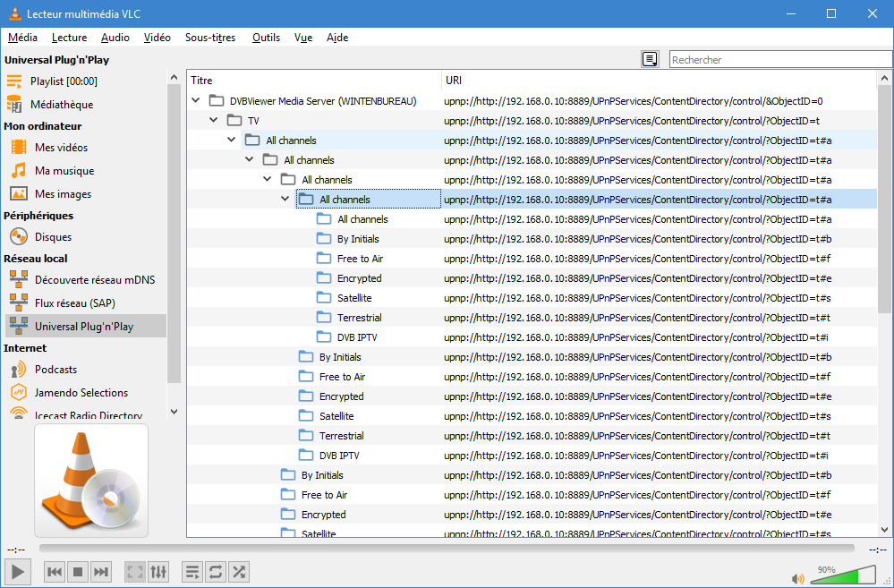Adjust the volume slider at 90%
Viewport: 894px width, 588px height.
[844, 575]
